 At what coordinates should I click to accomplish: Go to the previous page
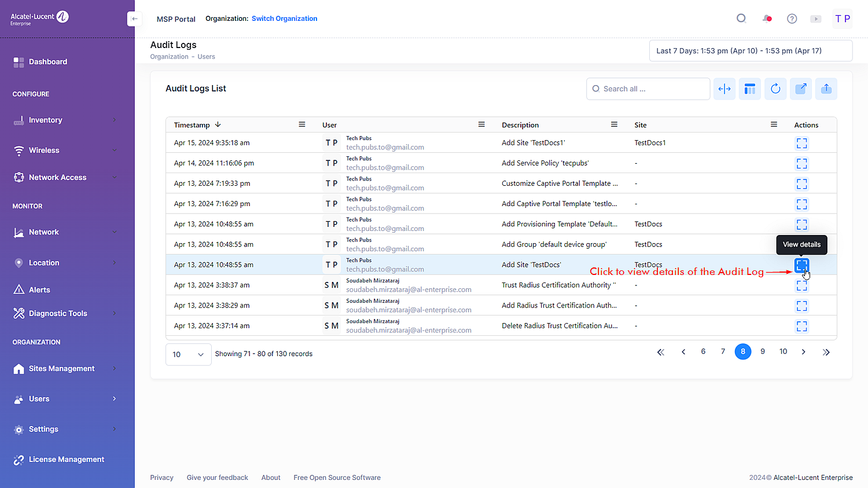coord(683,352)
